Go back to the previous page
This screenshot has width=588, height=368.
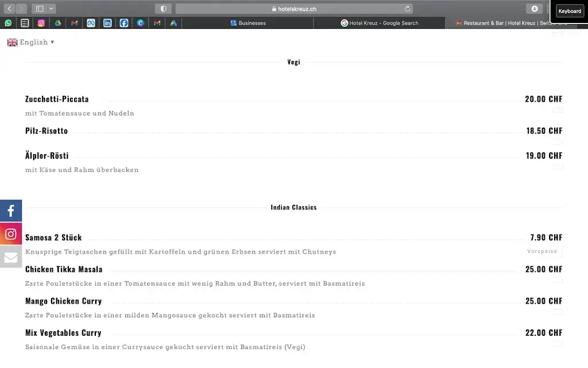click(9, 9)
